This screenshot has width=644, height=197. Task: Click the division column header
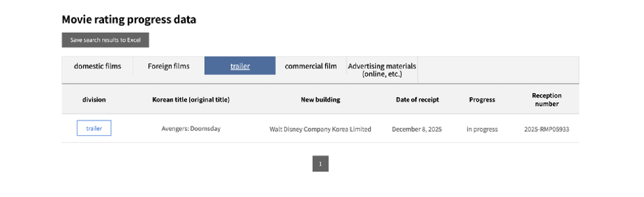point(94,100)
